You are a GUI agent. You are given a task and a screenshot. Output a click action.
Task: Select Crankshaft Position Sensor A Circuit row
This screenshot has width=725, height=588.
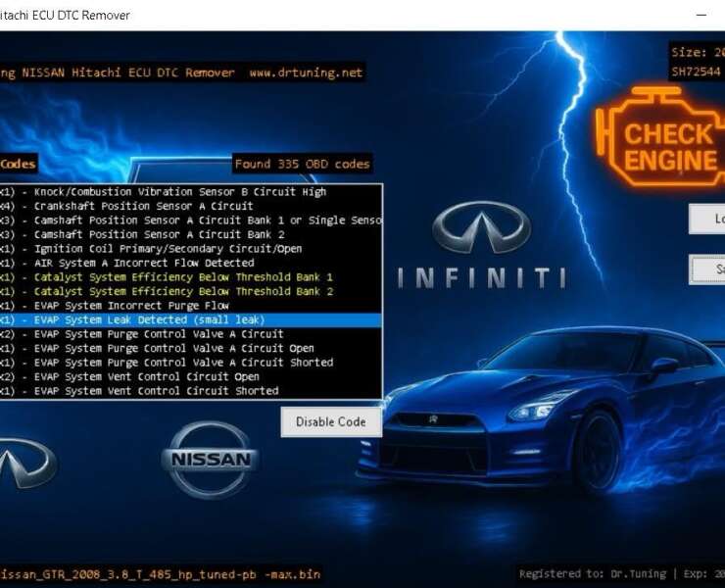(191, 206)
